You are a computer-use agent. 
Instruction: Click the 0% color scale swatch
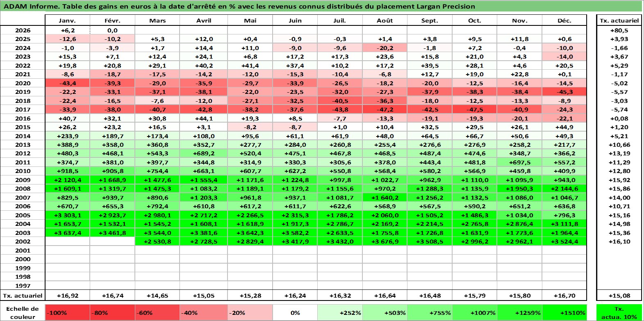pos(295,313)
